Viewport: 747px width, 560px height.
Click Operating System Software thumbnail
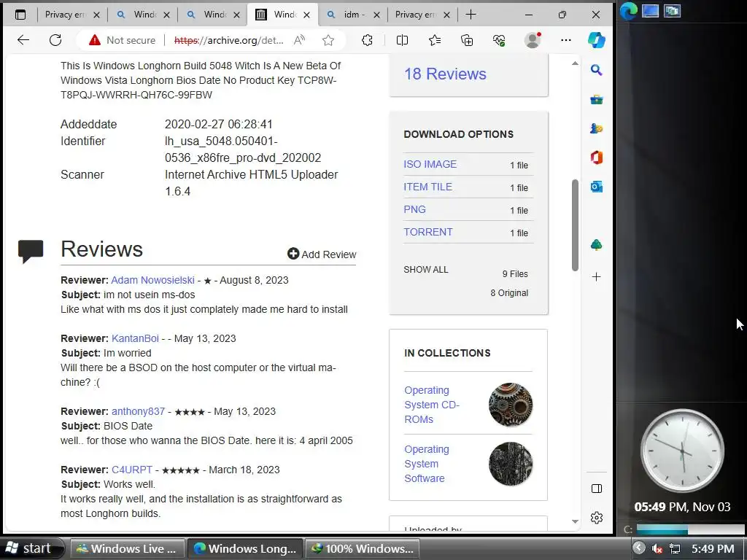click(x=511, y=464)
